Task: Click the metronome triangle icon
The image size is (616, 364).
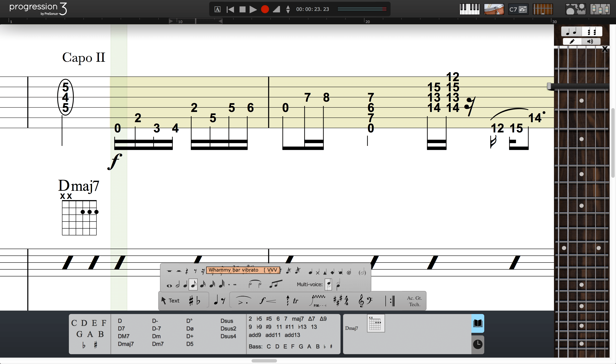Action: [276, 9]
